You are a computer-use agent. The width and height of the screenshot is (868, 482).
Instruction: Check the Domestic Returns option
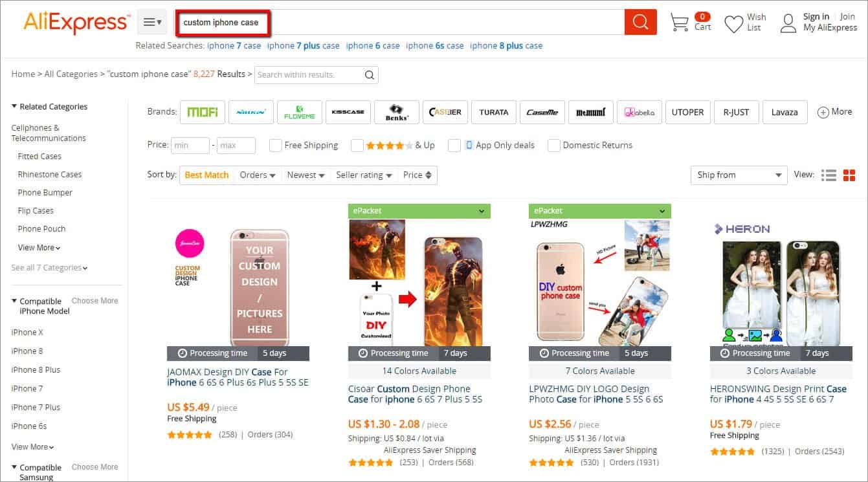tap(553, 146)
